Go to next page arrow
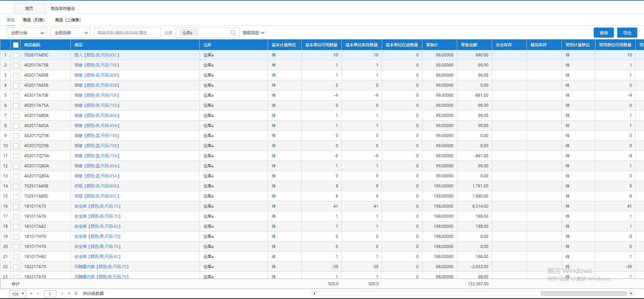The height and width of the screenshot is (299, 644). [x=62, y=294]
